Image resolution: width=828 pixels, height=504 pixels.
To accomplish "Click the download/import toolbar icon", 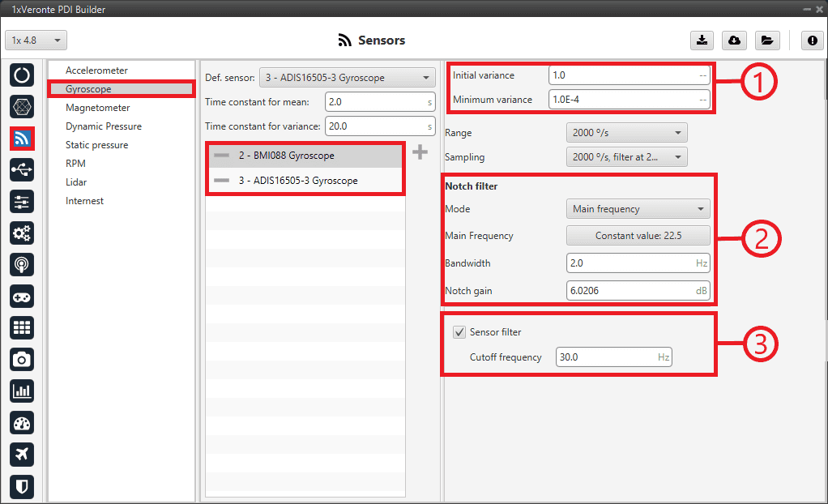I will [x=702, y=41].
